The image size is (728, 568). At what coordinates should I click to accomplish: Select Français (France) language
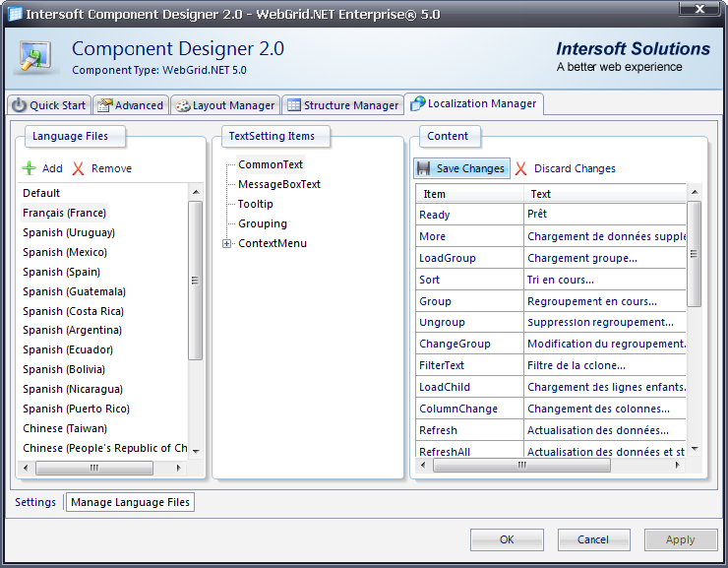[x=65, y=213]
